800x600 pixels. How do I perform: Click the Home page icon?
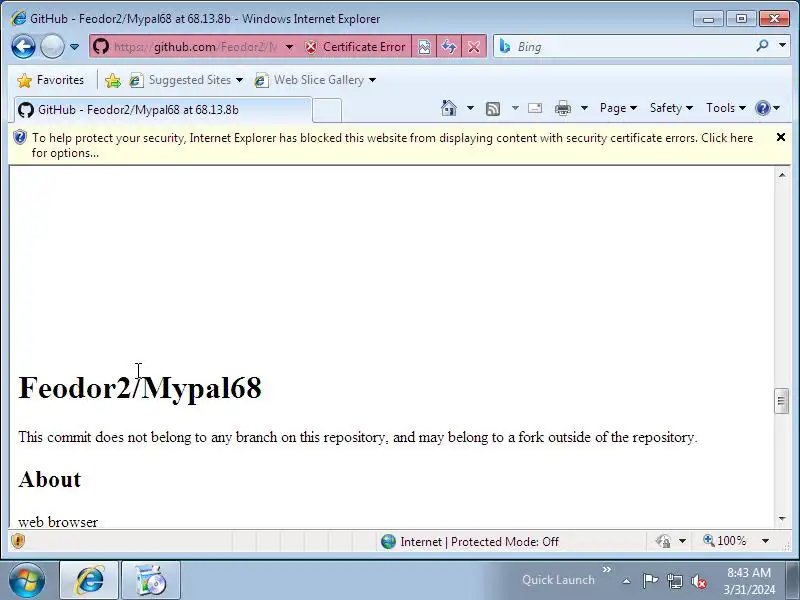click(x=448, y=108)
